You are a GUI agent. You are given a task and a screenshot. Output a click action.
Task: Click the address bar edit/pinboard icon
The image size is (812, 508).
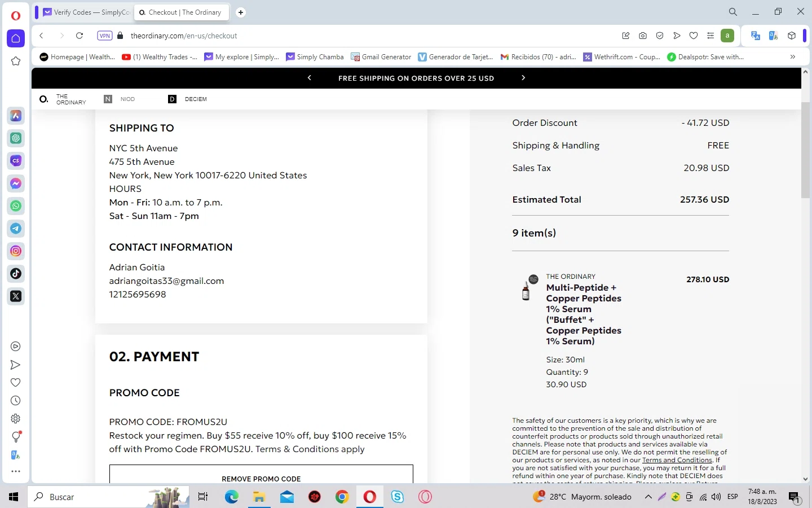[x=626, y=36]
